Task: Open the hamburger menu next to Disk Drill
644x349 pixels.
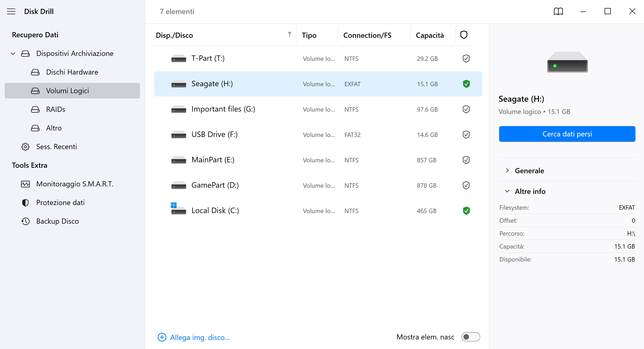Action: (x=11, y=11)
